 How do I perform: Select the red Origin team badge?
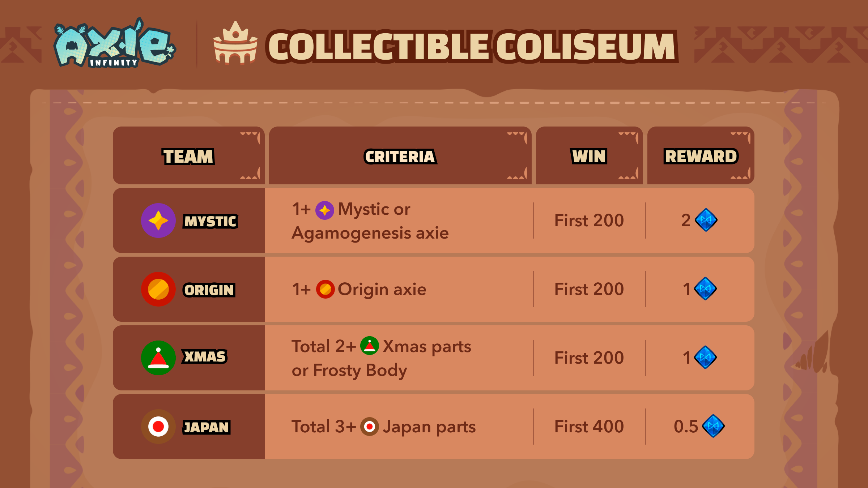point(158,289)
